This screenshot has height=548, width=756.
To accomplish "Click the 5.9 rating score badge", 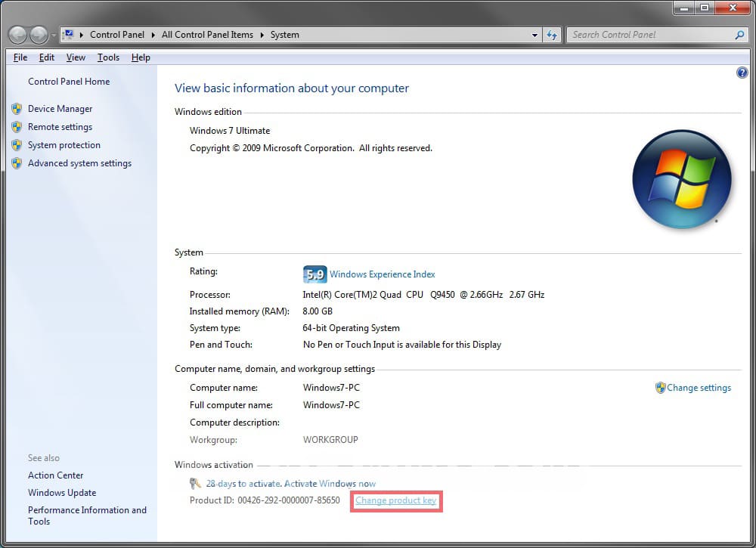I will click(x=314, y=274).
